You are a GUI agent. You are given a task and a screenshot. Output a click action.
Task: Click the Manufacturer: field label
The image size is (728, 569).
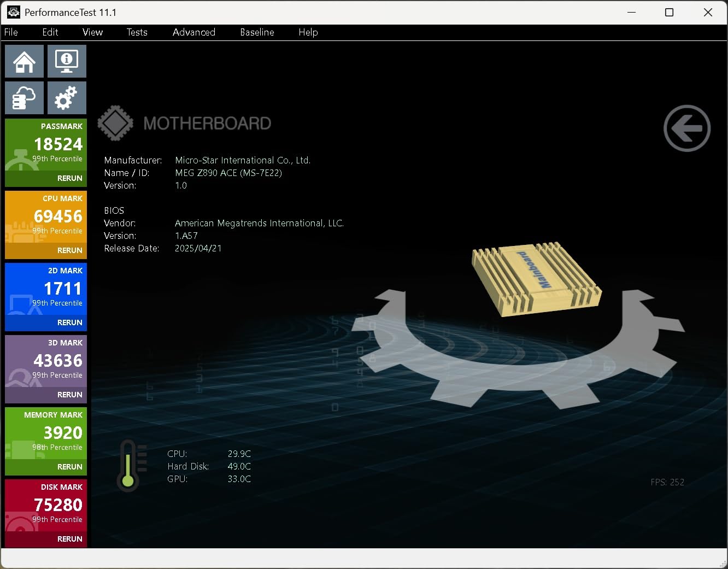click(133, 160)
